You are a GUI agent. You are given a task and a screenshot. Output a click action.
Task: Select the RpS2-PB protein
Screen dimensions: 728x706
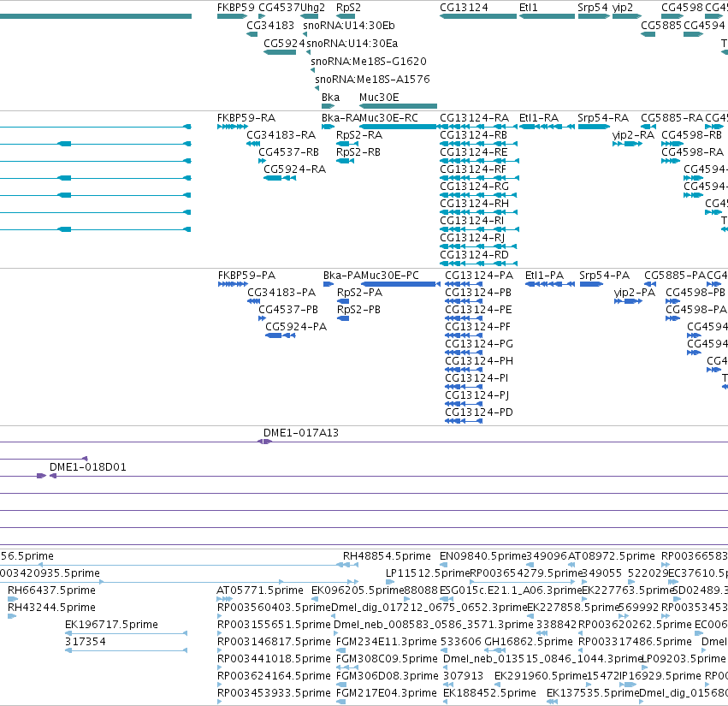(x=359, y=310)
